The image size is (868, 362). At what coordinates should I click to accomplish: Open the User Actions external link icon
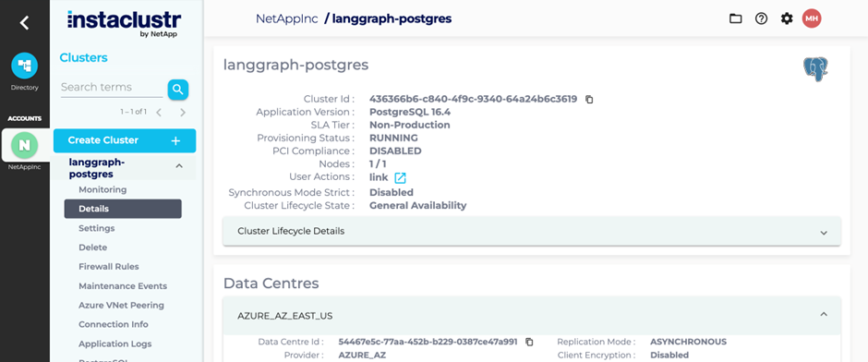tap(400, 177)
